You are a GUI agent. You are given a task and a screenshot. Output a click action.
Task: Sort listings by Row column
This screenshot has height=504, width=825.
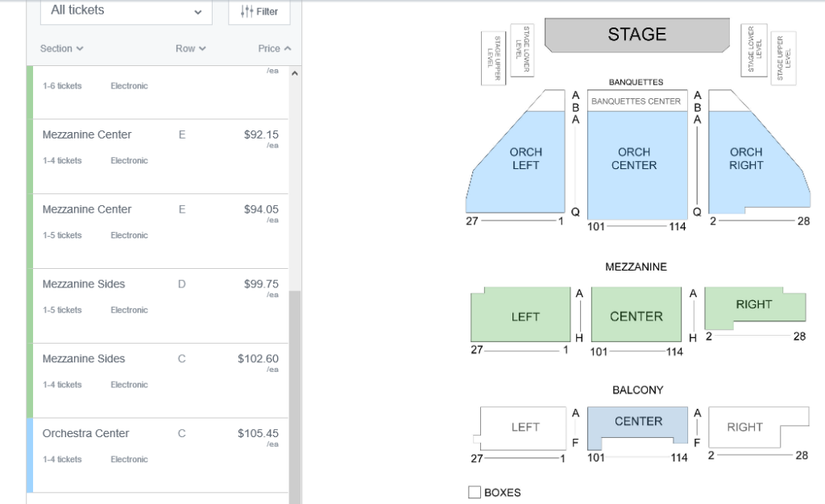(x=190, y=49)
